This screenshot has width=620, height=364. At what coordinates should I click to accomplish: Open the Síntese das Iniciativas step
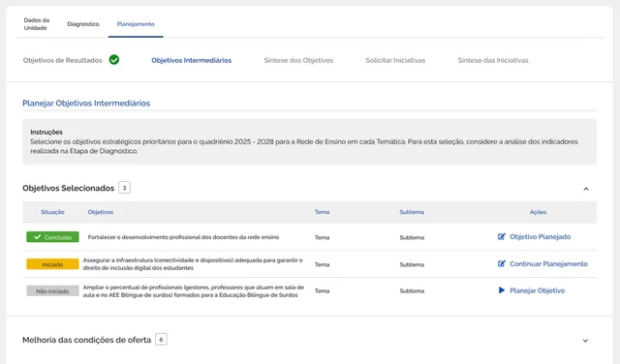coord(493,60)
